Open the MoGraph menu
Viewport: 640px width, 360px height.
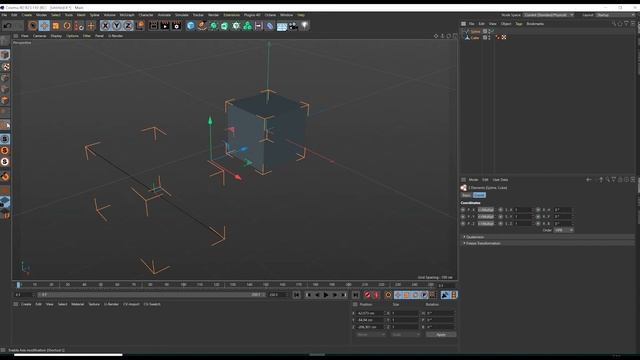(127, 15)
